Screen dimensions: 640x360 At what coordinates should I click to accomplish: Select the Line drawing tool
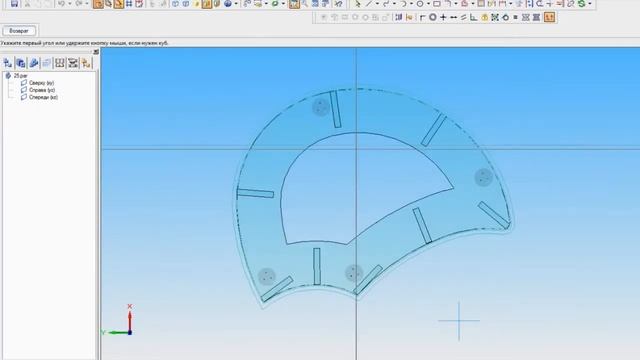369,4
